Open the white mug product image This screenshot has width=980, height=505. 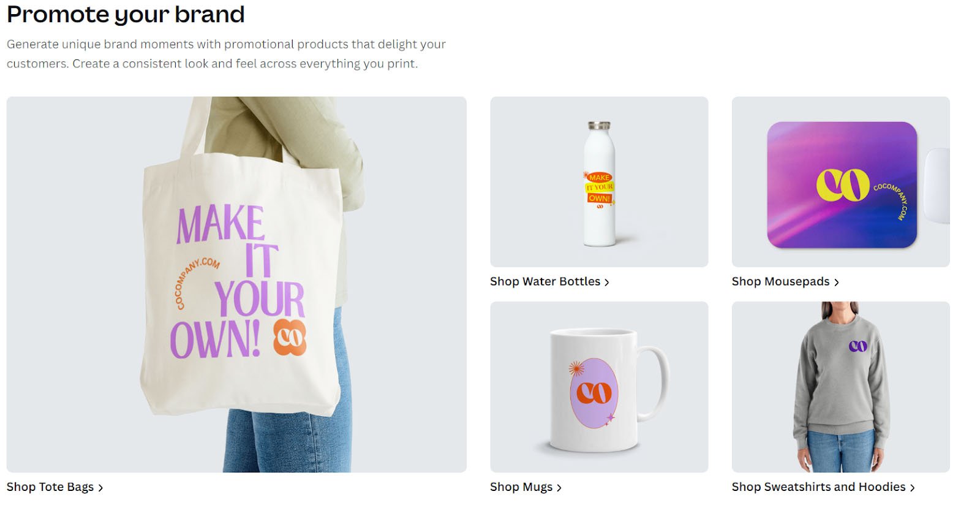click(x=599, y=387)
